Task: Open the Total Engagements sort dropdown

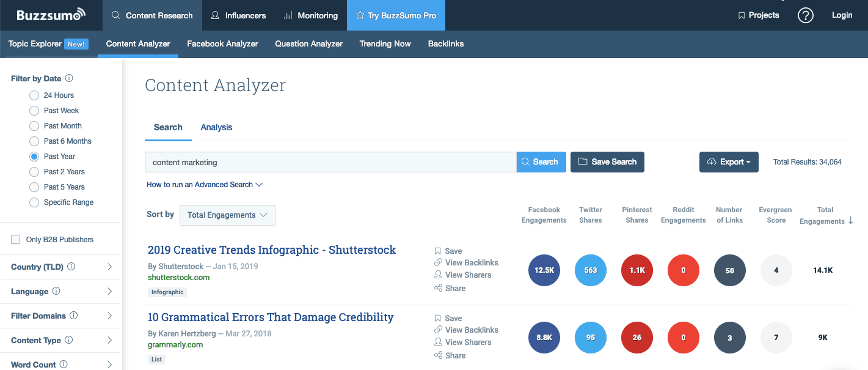Action: coord(227,215)
